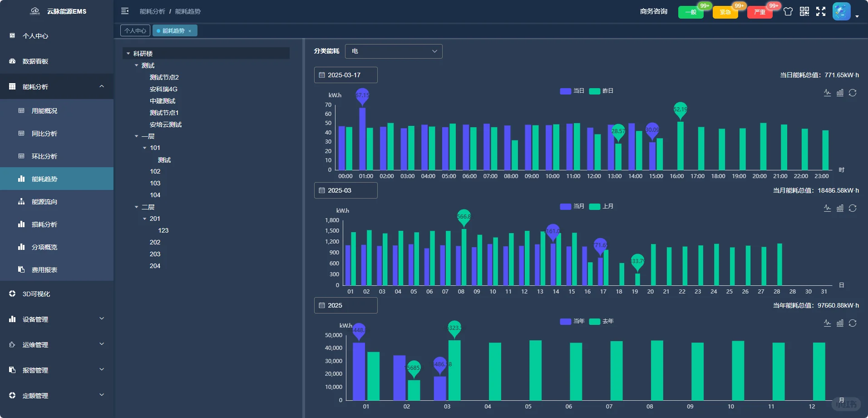Expand the 设备管理 sidebar menu

pos(57,319)
